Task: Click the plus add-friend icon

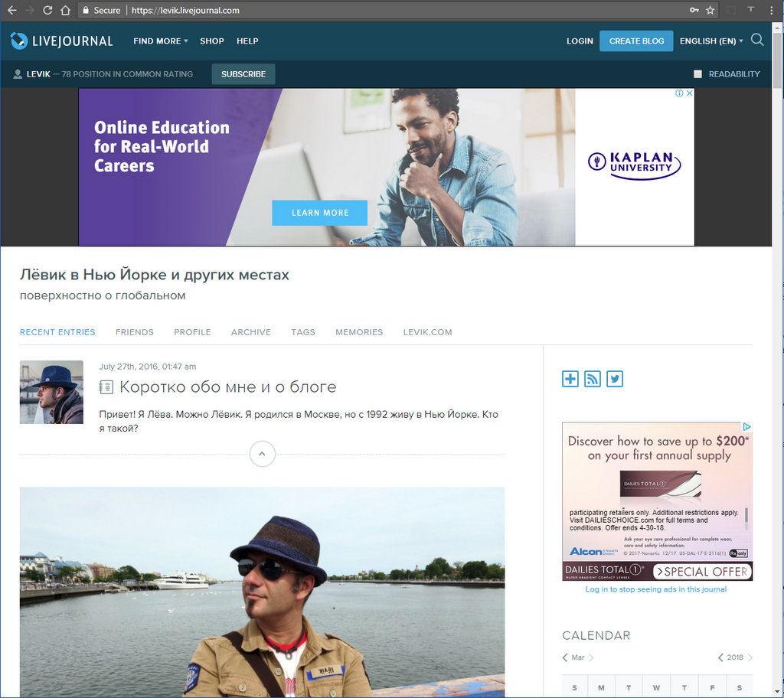Action: [570, 379]
